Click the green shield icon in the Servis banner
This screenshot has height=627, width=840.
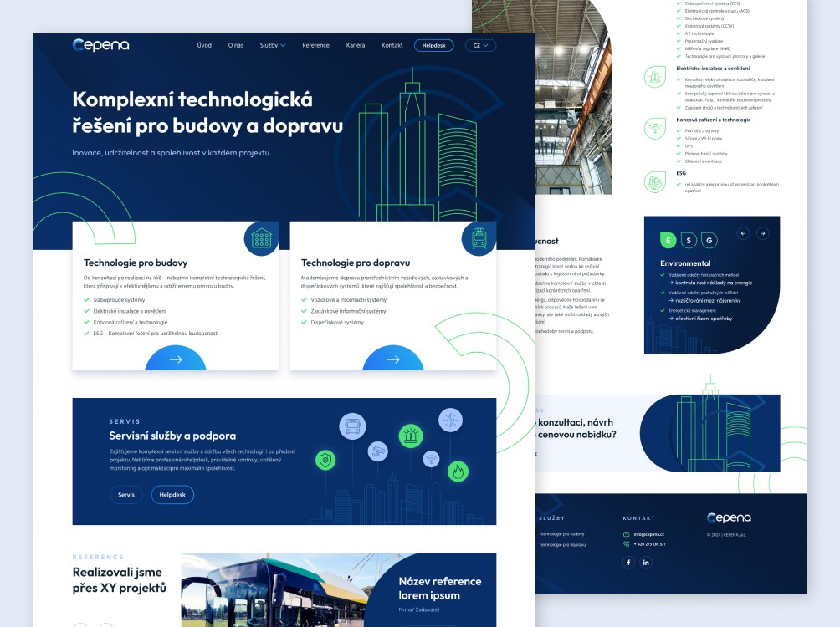[x=325, y=460]
